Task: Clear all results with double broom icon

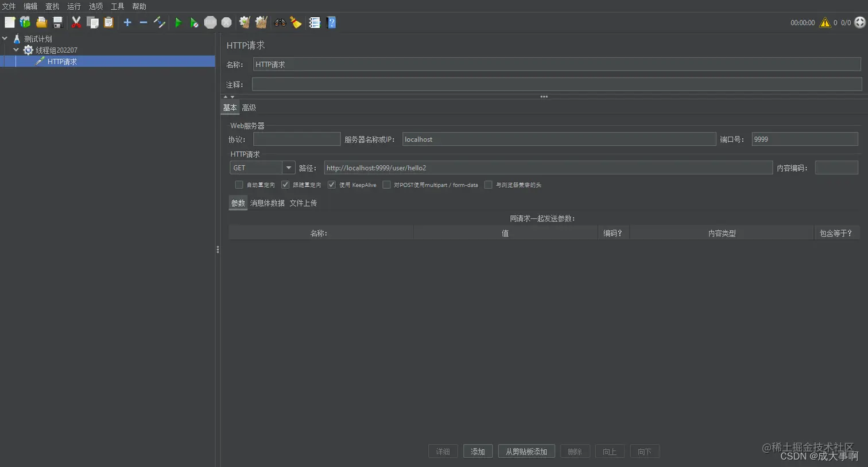Action: point(261,22)
